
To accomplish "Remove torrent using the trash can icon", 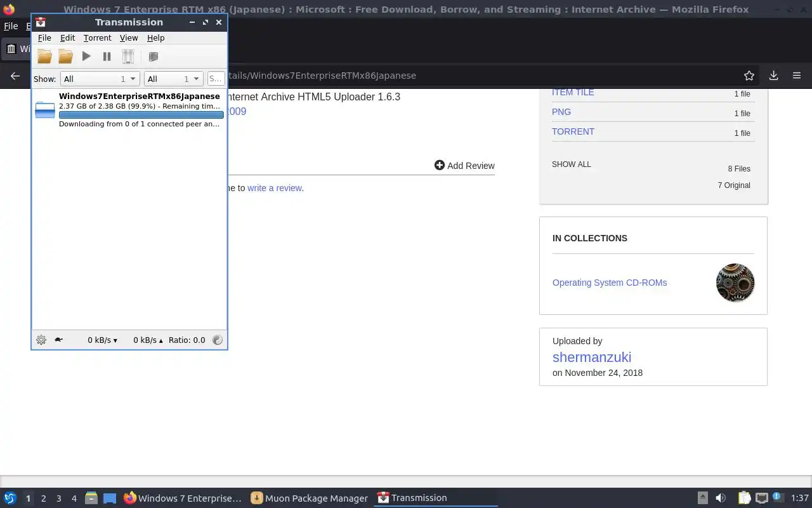I will pos(128,57).
